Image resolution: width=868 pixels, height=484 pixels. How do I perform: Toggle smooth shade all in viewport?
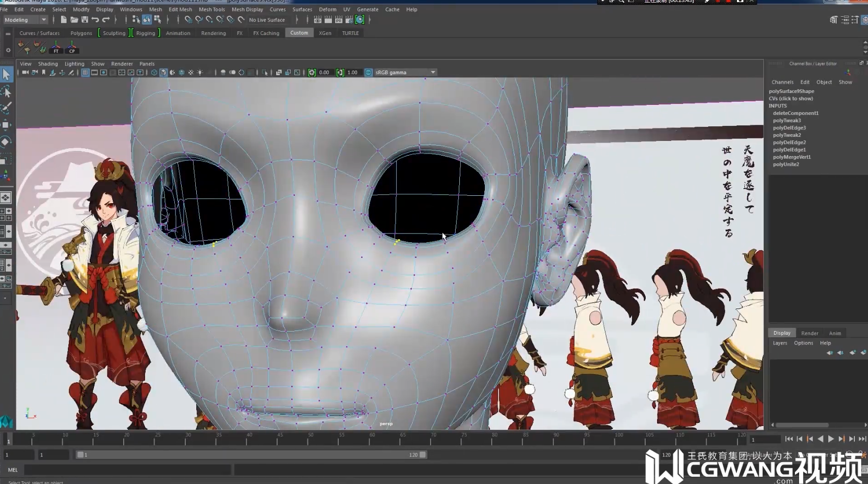pyautogui.click(x=163, y=73)
